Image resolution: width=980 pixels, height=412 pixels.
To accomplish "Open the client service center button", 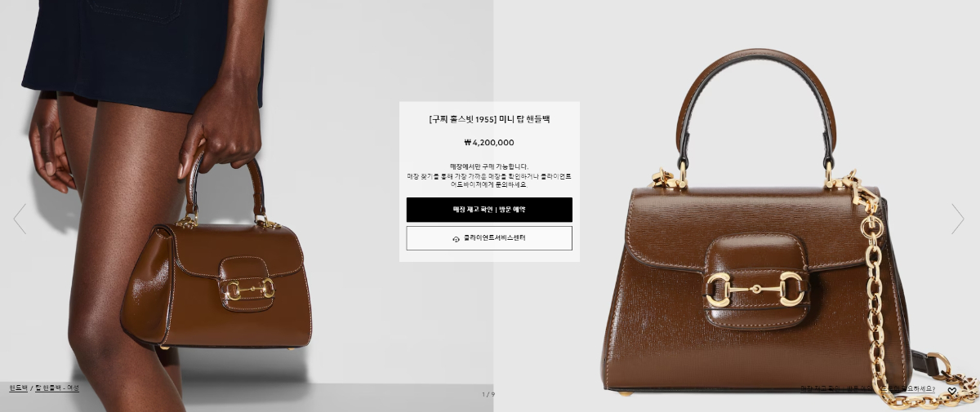I will [x=489, y=238].
